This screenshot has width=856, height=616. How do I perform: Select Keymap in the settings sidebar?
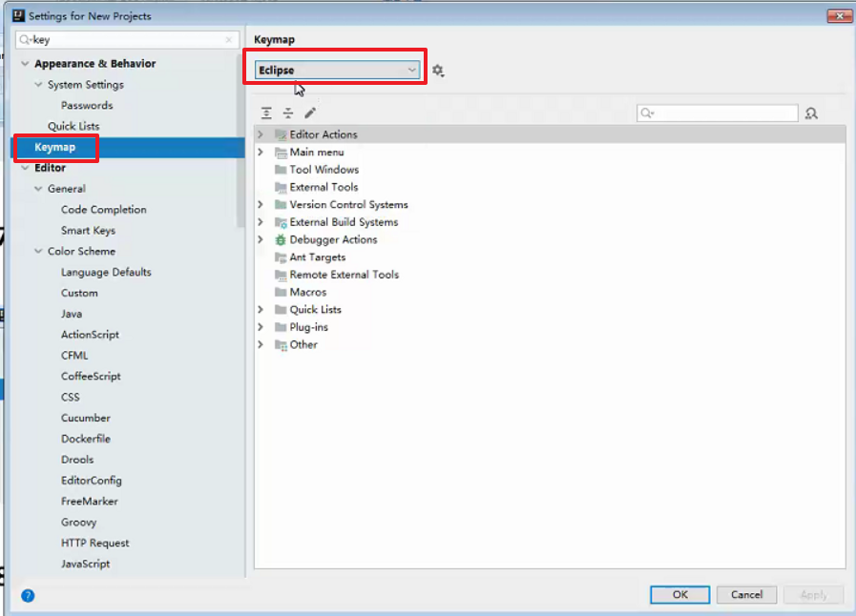point(128,147)
